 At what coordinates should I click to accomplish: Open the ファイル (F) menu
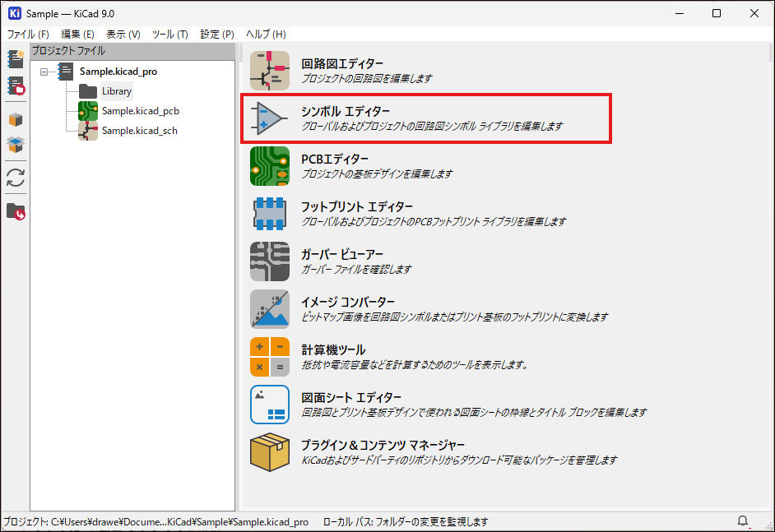(x=28, y=35)
